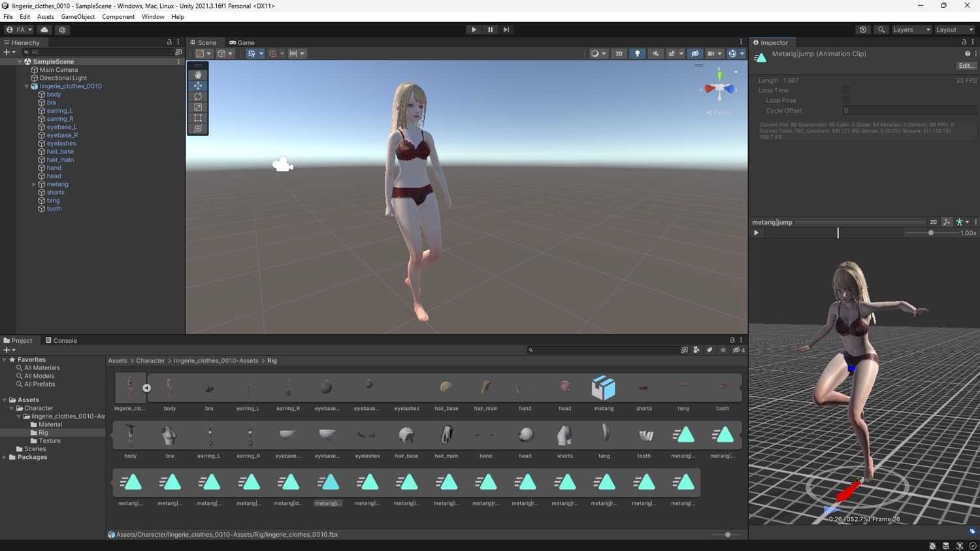Click Character in the Project breadcrumb
The height and width of the screenshot is (551, 980).
[150, 361]
